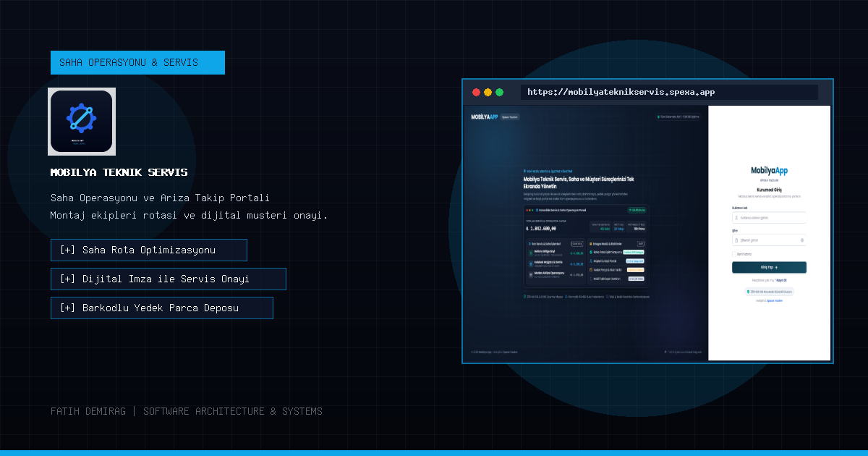This screenshot has height=456, width=868.
Task: Open Spexa Yazılım link under login form
Action: 775,300
